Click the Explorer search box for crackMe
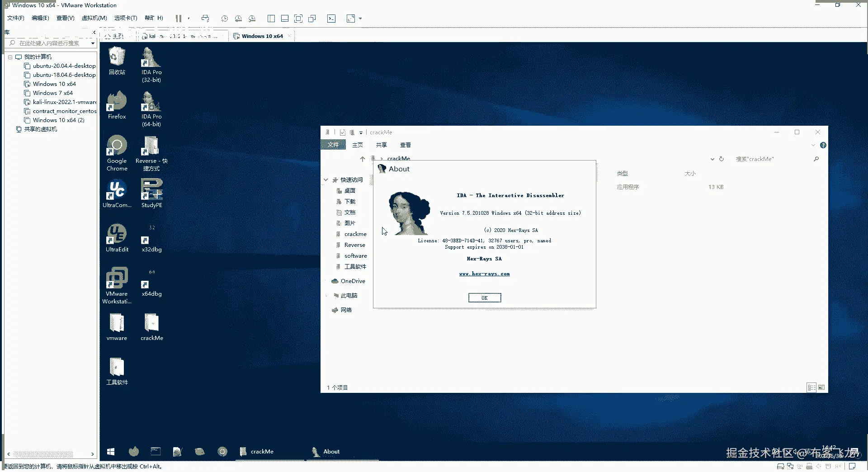This screenshot has height=472, width=868. [x=776, y=159]
